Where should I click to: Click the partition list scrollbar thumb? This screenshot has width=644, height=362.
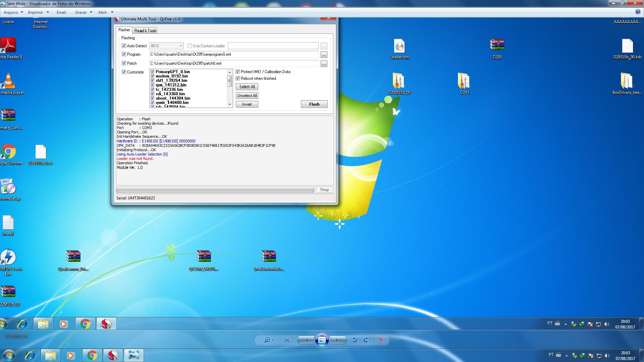point(230,81)
